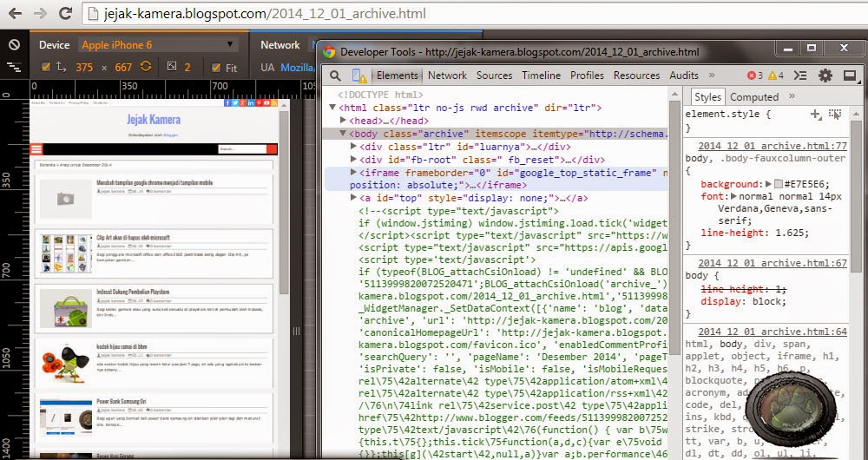Edit the width value 375

tap(85, 68)
